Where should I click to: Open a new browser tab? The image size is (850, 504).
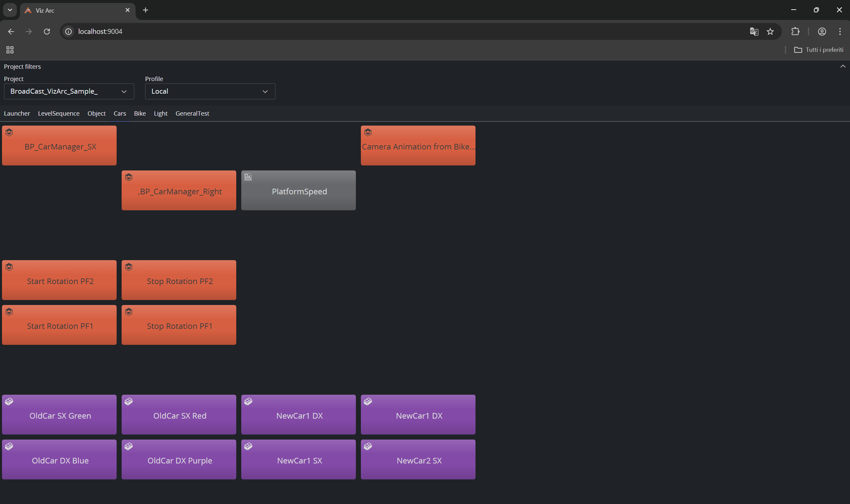click(145, 10)
